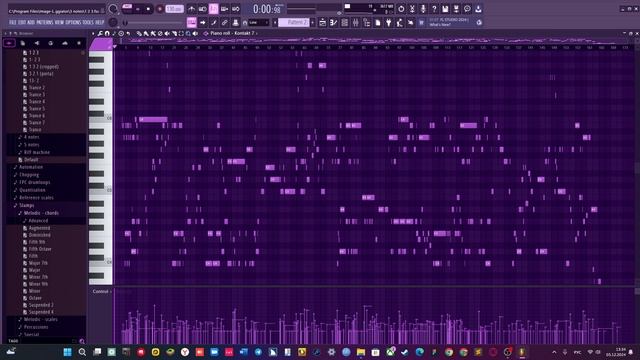
Task: Click the question mark help icon
Action: (x=434, y=9)
